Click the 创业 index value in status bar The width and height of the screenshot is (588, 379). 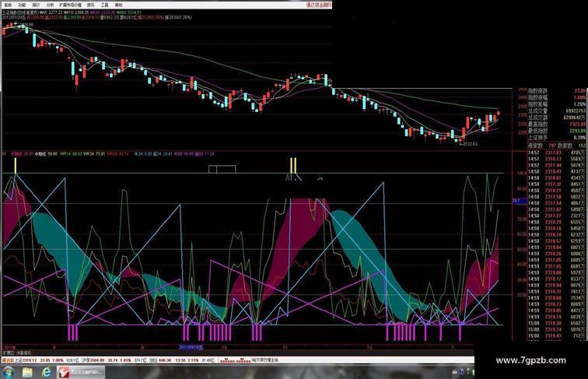click(x=165, y=360)
